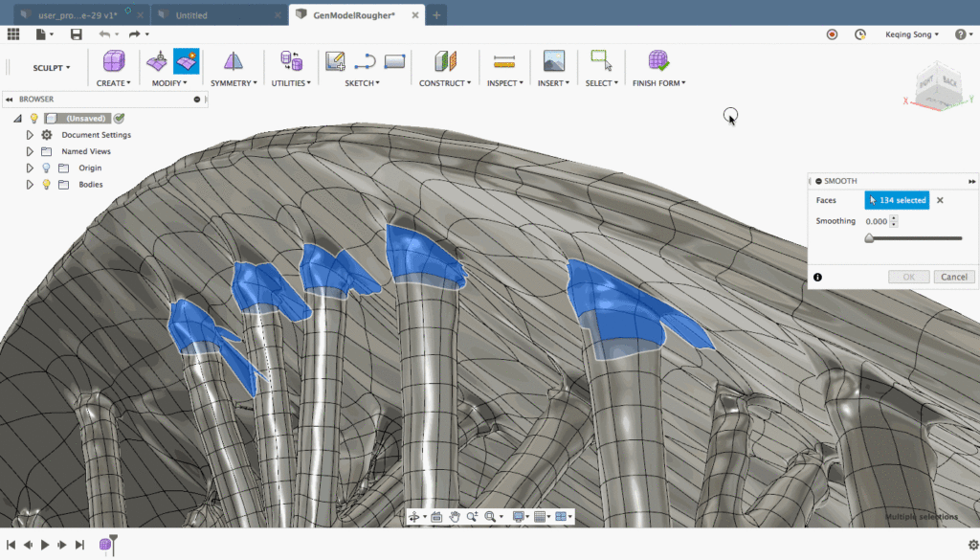Viewport: 980px width, 560px height.
Task: Toggle the document lightbulb next to Unsaved
Action: point(33,118)
